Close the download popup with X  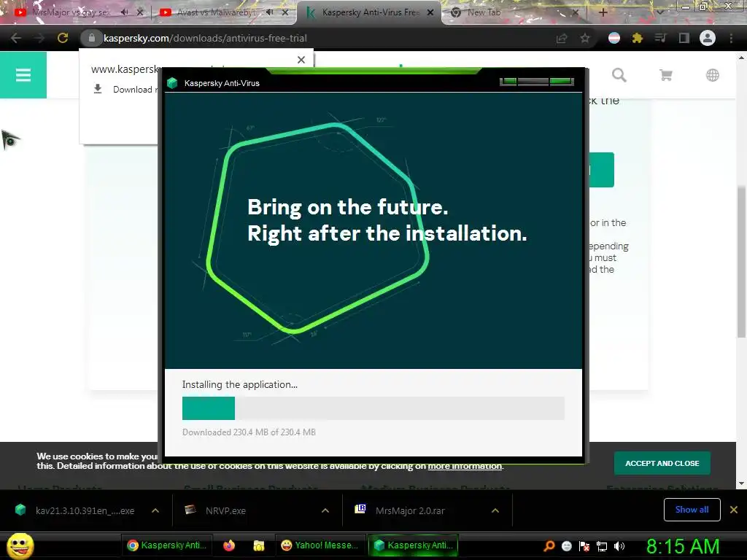pyautogui.click(x=301, y=60)
